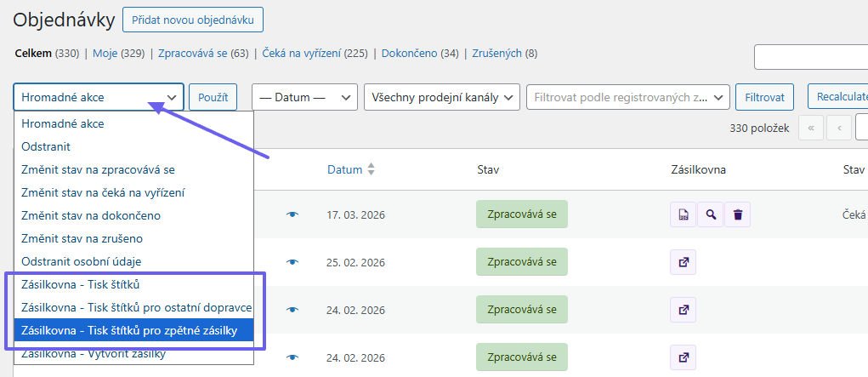This screenshot has width=868, height=377.
Task: Filter orders by Čeká na vyřízení (225)
Action: coord(315,54)
